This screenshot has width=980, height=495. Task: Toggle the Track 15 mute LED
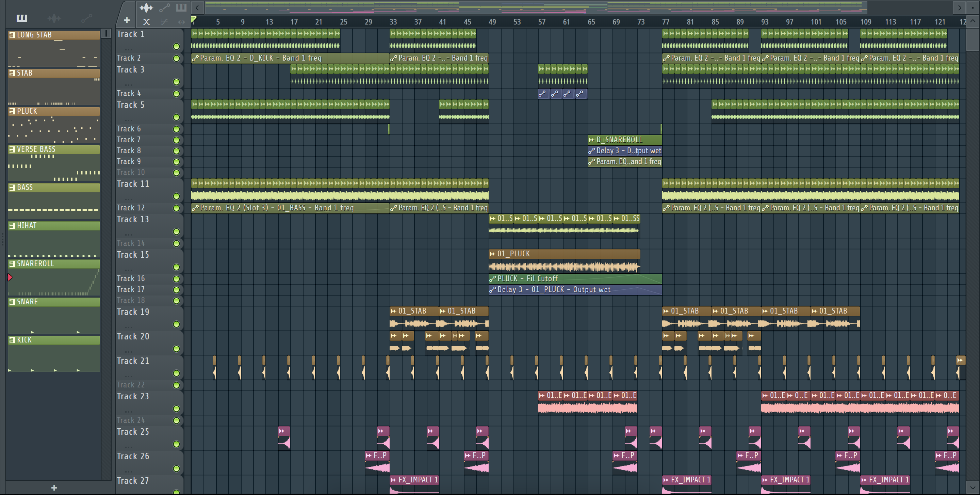point(176,267)
